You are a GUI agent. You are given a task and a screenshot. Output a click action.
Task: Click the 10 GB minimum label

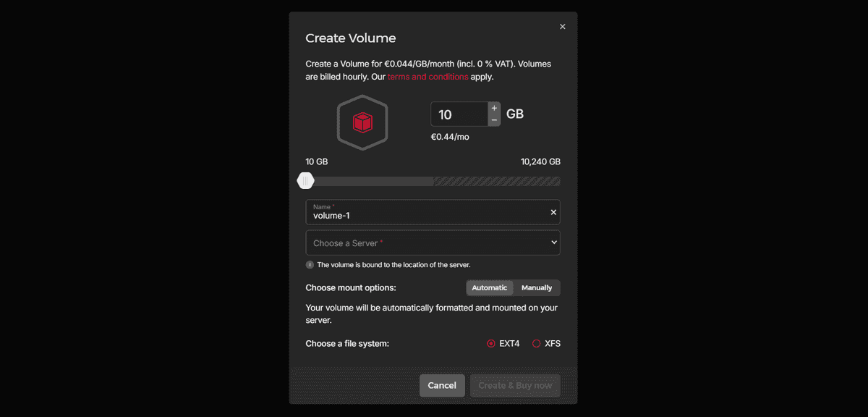click(317, 161)
